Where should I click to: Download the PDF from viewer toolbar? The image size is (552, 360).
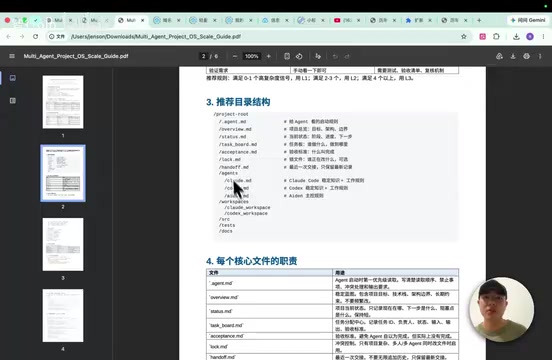[x=513, y=56]
